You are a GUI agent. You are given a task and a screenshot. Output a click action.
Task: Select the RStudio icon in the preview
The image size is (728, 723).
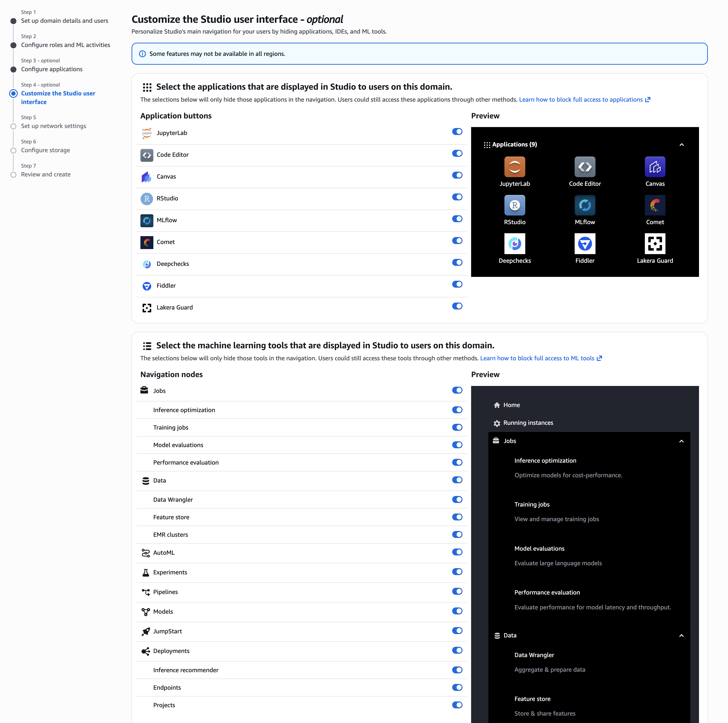tap(515, 205)
